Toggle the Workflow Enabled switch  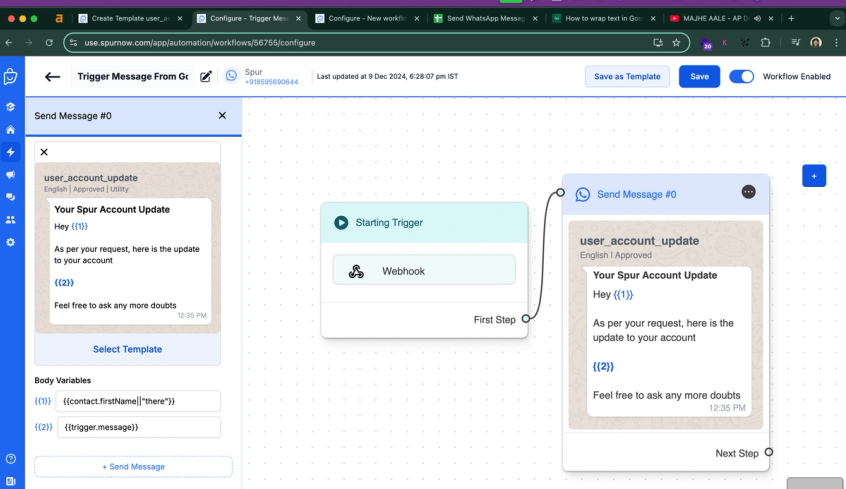(x=741, y=77)
